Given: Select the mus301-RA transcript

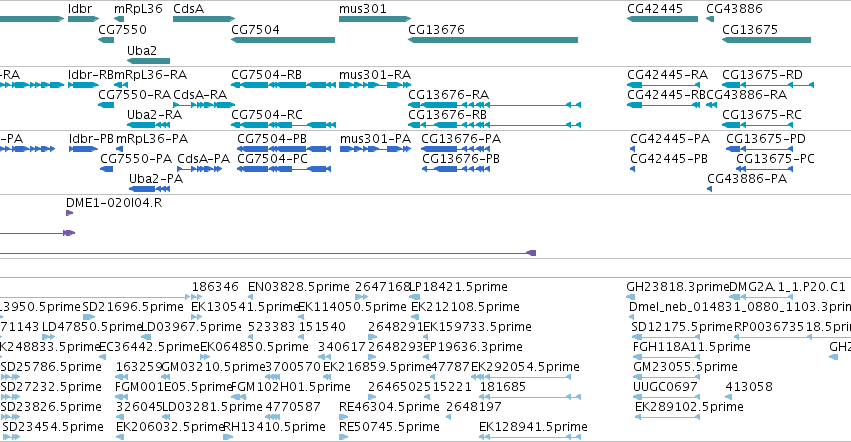Looking at the screenshot, I should (375, 85).
